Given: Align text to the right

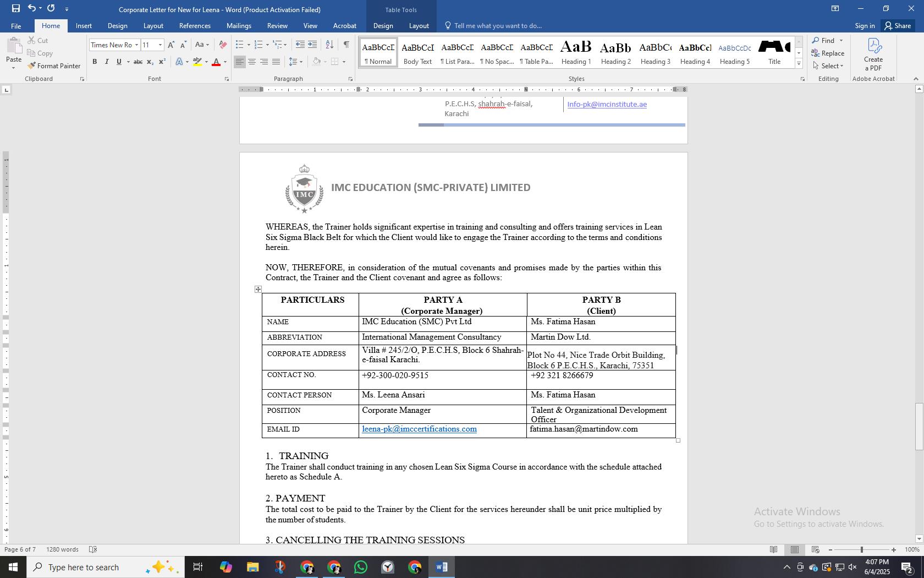Looking at the screenshot, I should pyautogui.click(x=264, y=62).
